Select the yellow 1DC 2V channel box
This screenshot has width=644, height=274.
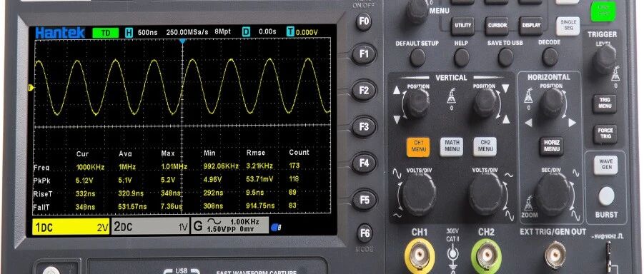[x=71, y=228]
